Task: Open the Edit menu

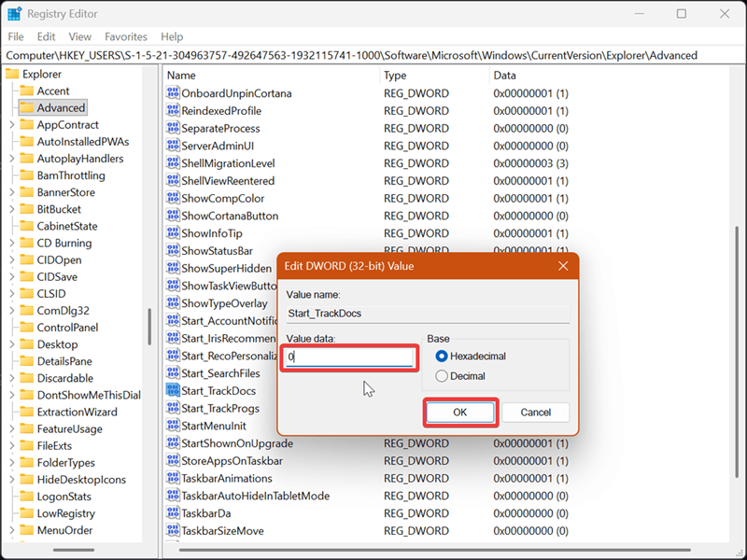Action: (46, 36)
